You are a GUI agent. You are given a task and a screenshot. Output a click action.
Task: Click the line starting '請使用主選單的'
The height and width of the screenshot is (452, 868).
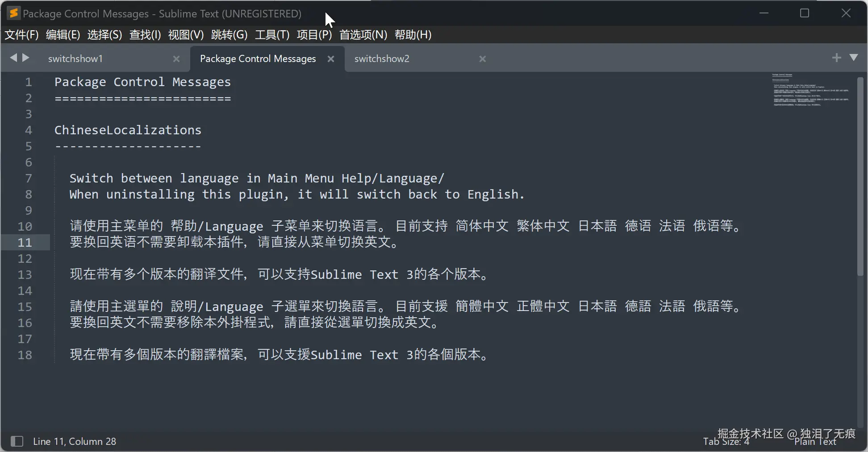pos(406,307)
